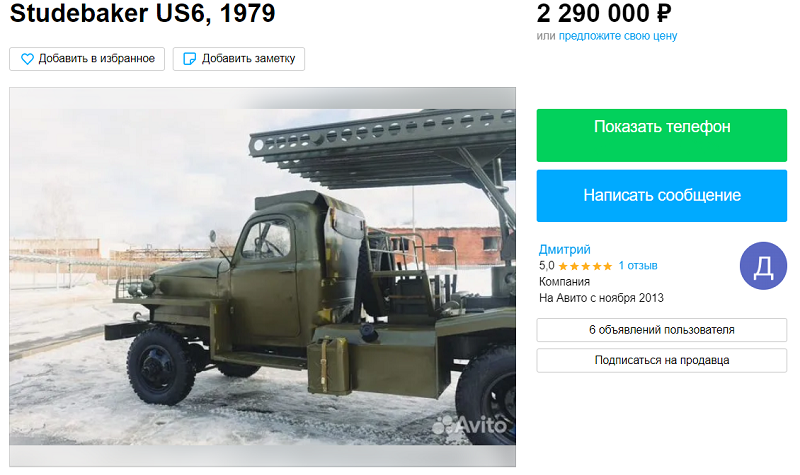Image resolution: width=800 pixels, height=475 pixels.
Task: Click Добавить в избранное button
Action: pyautogui.click(x=87, y=59)
